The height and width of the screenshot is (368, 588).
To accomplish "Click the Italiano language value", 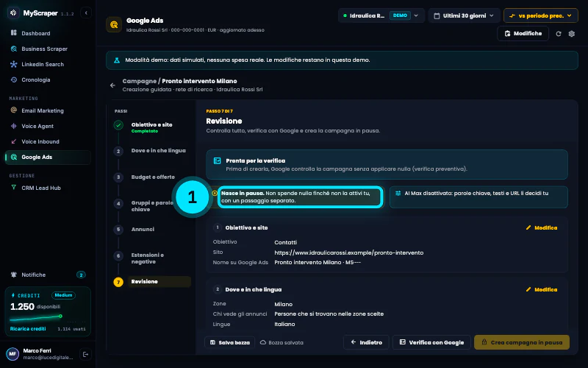I will pyautogui.click(x=284, y=324).
